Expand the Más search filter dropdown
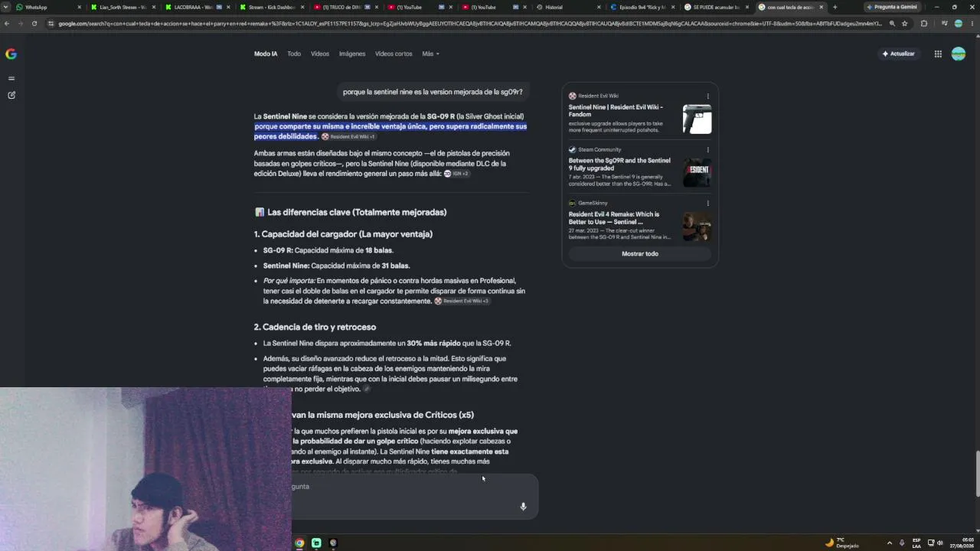 [430, 54]
